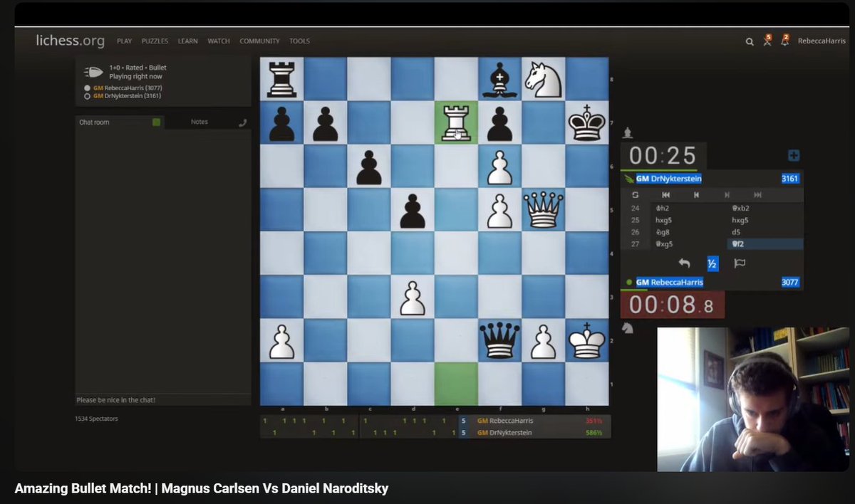Viewport: 855px width, 504px height.
Task: Select the knight on g8
Action: [544, 79]
